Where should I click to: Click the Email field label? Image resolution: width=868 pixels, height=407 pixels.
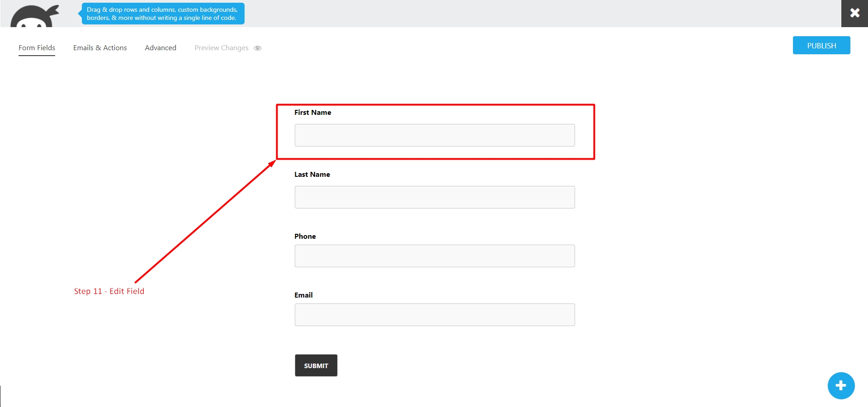303,295
